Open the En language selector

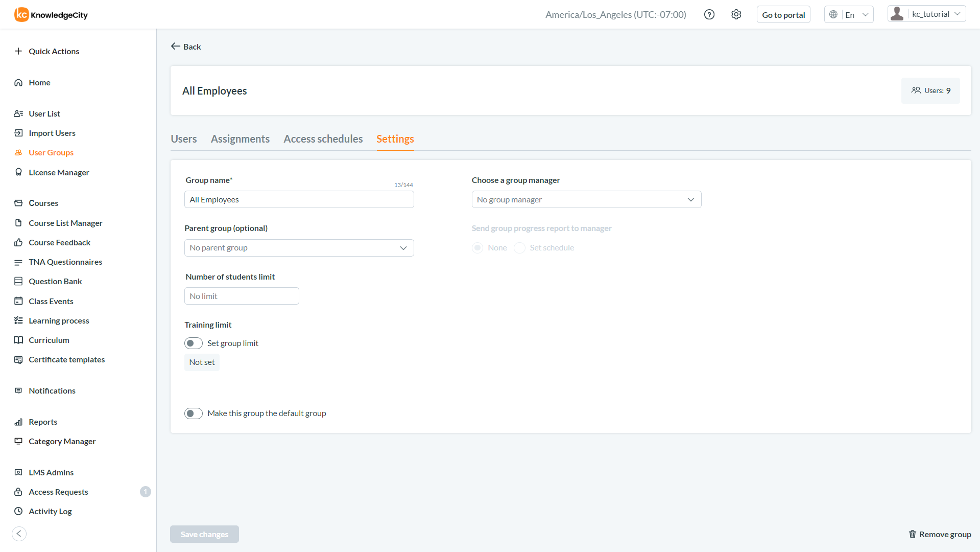point(849,15)
